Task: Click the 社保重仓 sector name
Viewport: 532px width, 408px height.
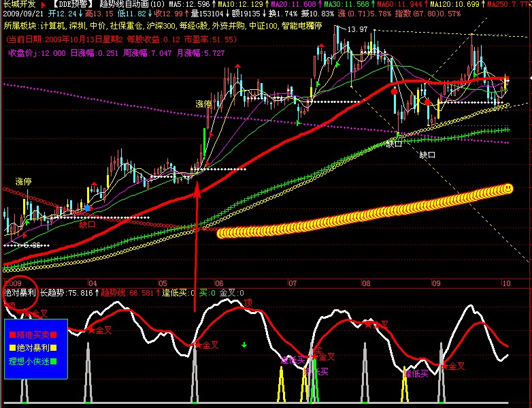Action: pos(126,26)
